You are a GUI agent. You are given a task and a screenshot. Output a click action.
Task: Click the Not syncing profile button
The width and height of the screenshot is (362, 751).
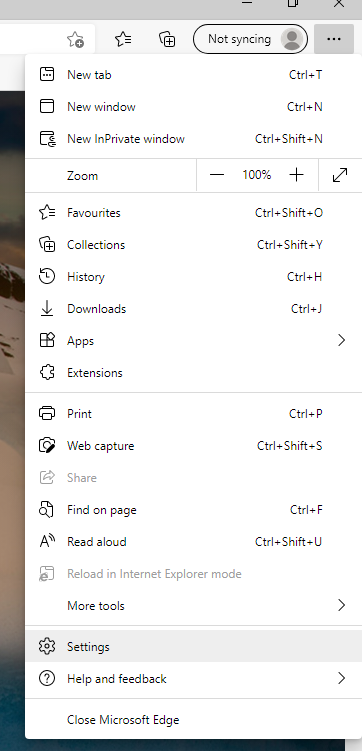pyautogui.click(x=250, y=39)
